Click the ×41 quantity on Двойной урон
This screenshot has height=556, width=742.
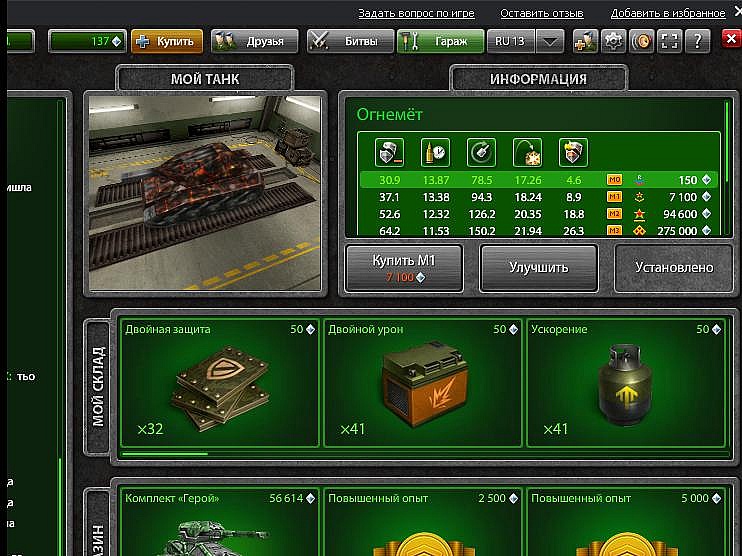[353, 429]
